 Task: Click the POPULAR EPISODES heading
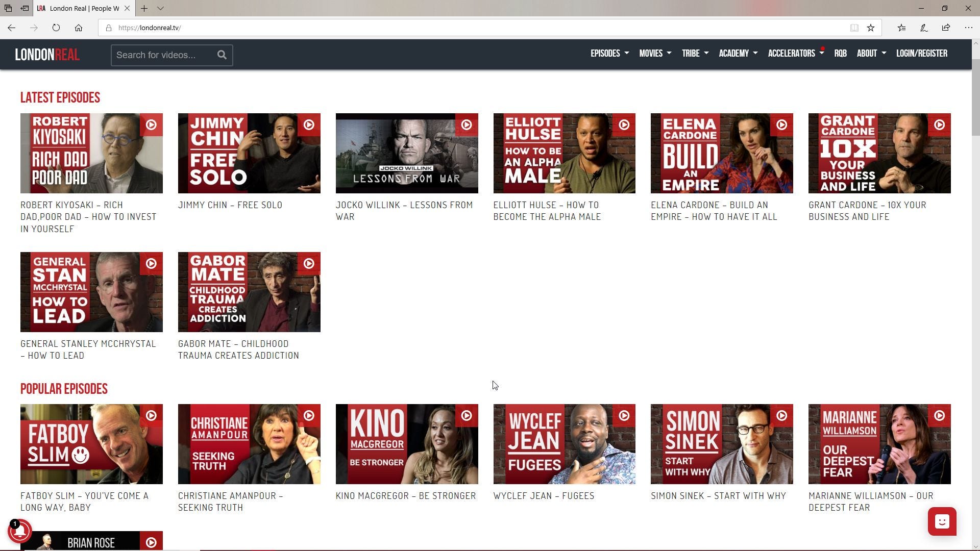coord(64,389)
